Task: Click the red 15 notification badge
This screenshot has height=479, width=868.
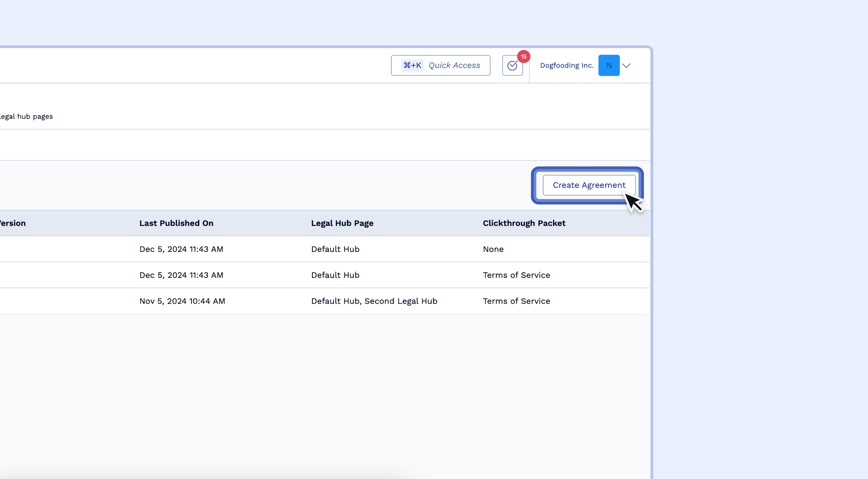Action: 524,57
